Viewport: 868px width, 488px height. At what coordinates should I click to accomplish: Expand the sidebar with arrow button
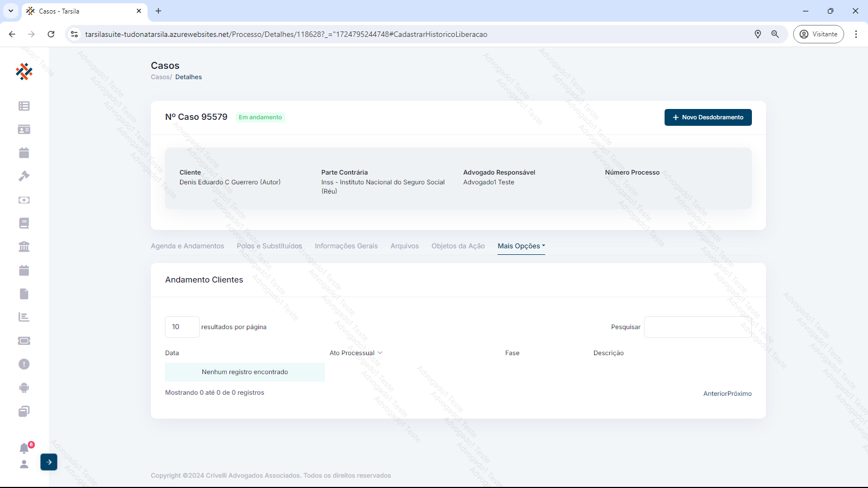tap(49, 462)
